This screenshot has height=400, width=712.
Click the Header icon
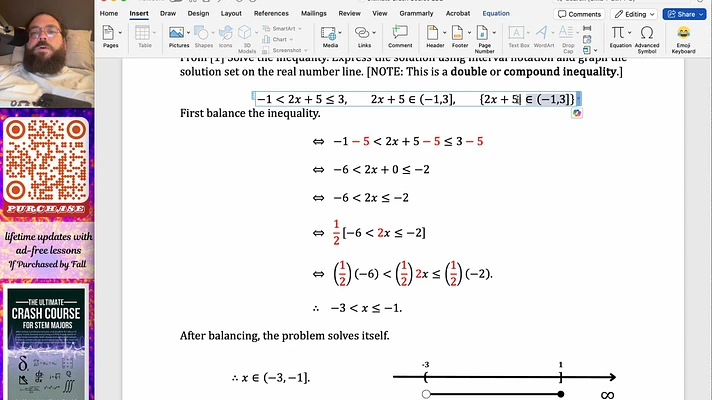[433, 33]
